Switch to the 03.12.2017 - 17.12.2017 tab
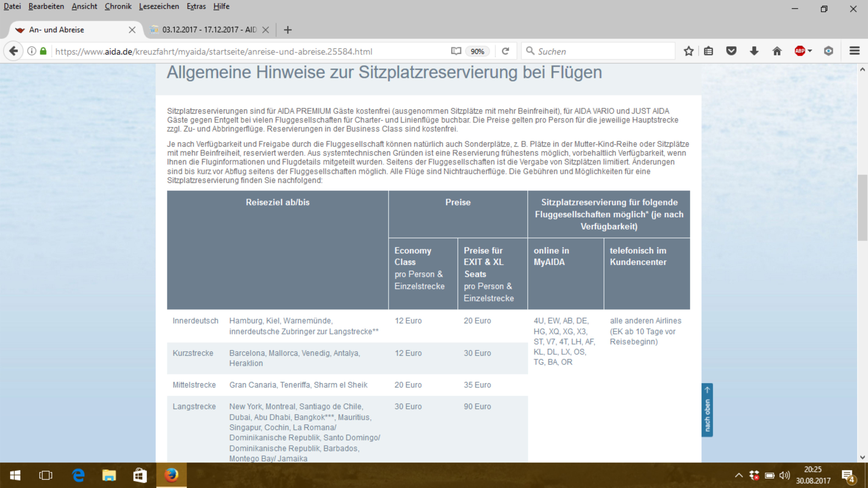The height and width of the screenshot is (488, 868). (209, 30)
